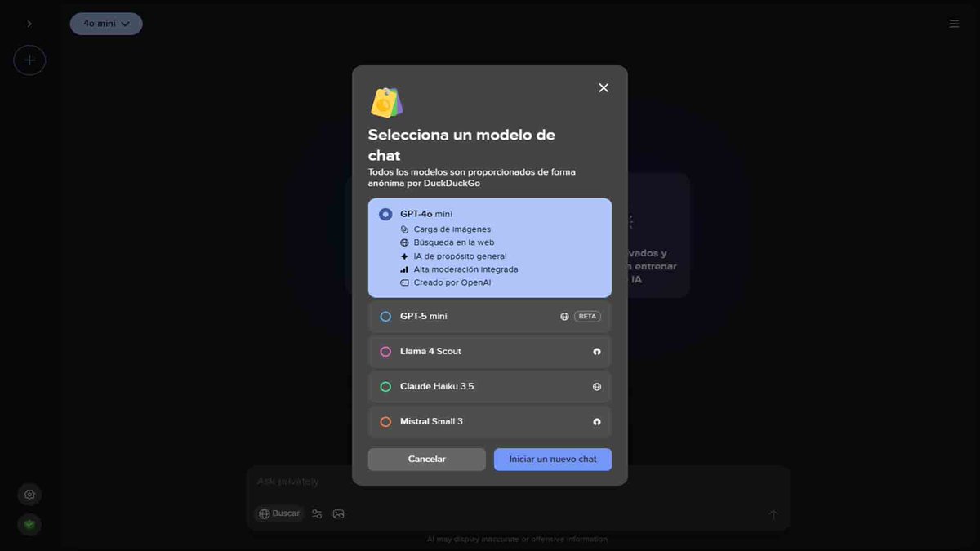Click the 'Carga de imágenes' text
The height and width of the screenshot is (551, 980).
pos(452,229)
